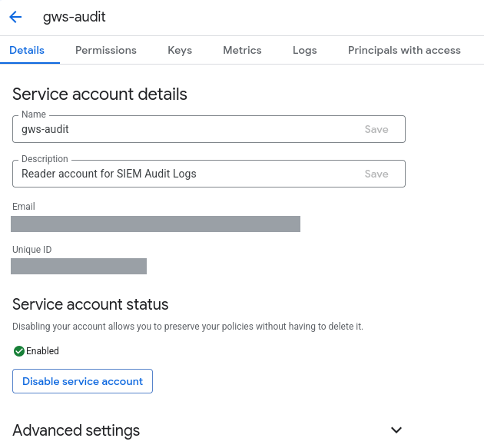The width and height of the screenshot is (484, 448).
Task: Open the Permissions tab
Action: tap(106, 50)
